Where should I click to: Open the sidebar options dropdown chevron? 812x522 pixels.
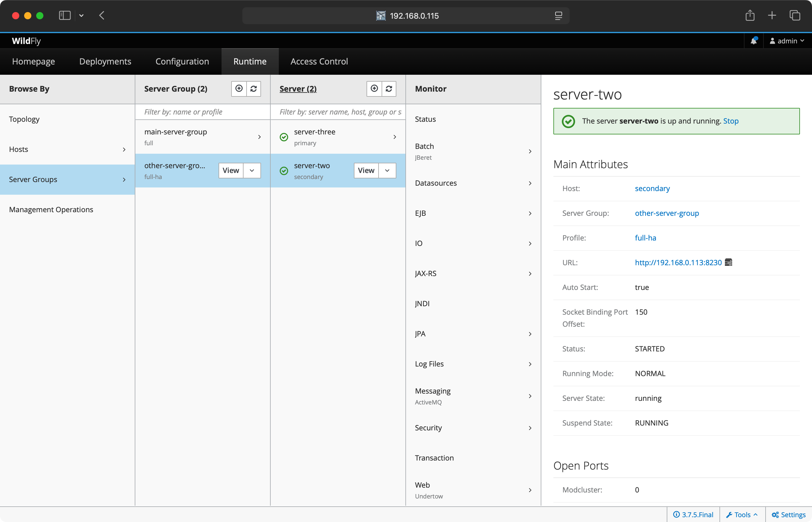[81, 16]
